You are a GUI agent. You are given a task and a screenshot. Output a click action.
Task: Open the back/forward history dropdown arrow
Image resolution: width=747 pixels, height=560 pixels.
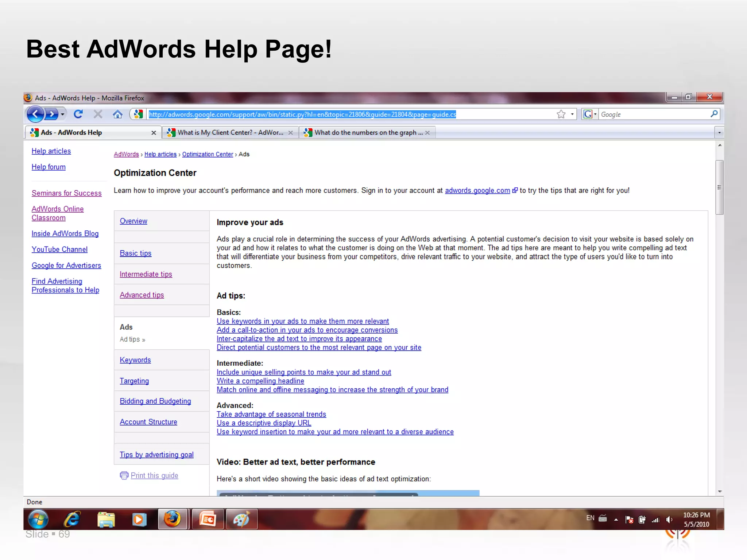point(63,114)
